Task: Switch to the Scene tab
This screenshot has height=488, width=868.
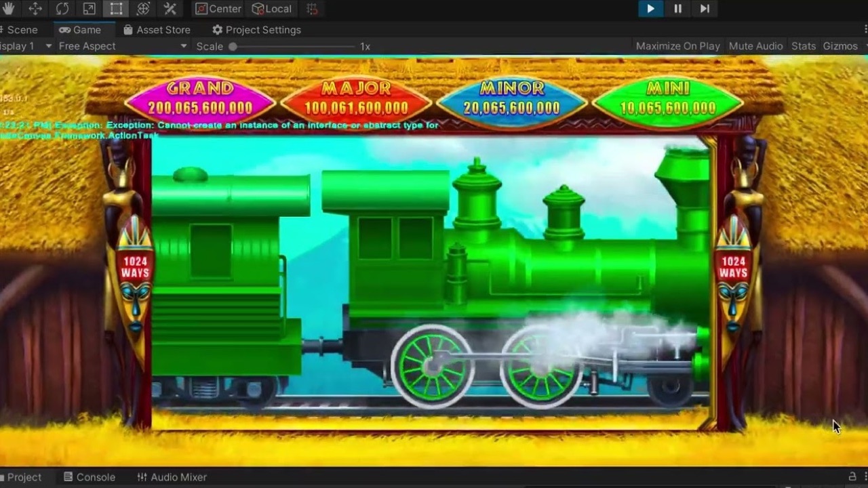Action: [x=22, y=30]
